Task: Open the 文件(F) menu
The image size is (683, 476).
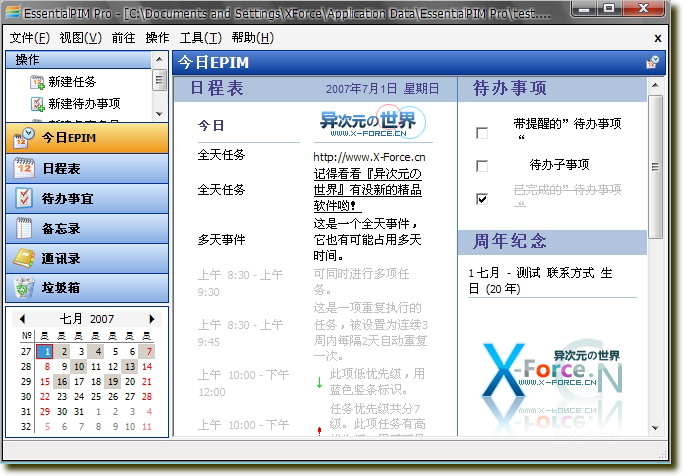Action: tap(29, 38)
